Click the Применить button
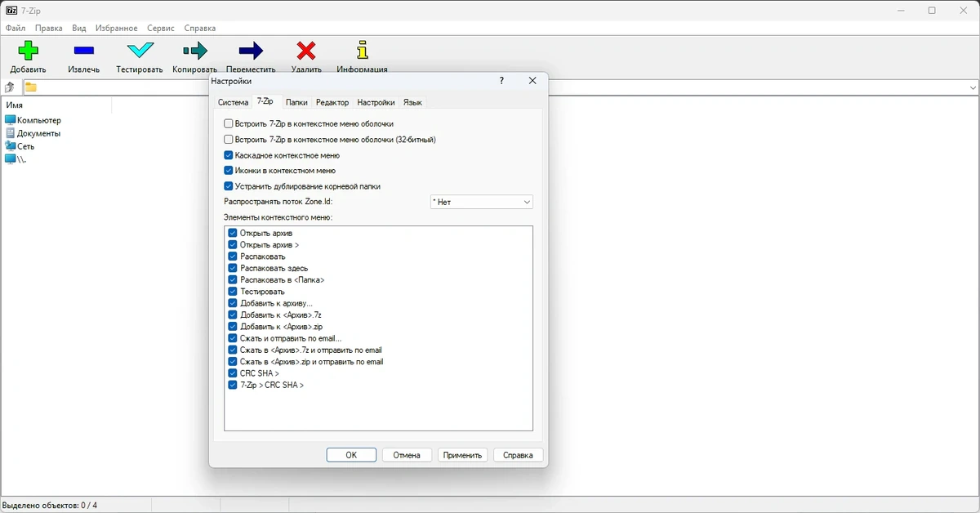The height and width of the screenshot is (513, 980). pyautogui.click(x=463, y=455)
